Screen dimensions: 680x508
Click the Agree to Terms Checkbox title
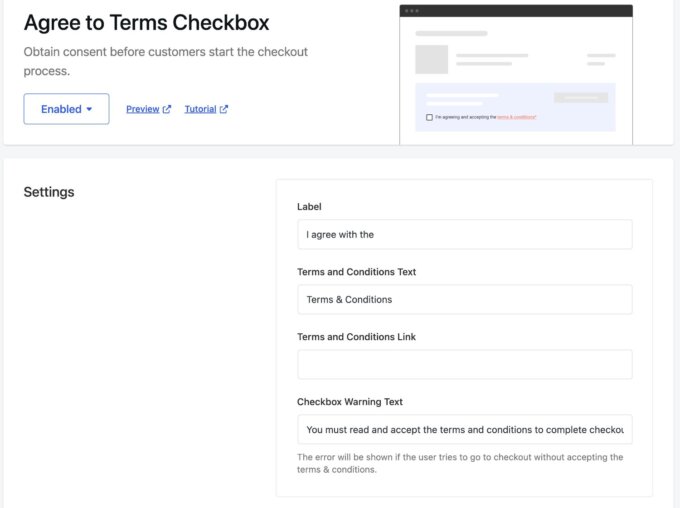pyautogui.click(x=147, y=23)
